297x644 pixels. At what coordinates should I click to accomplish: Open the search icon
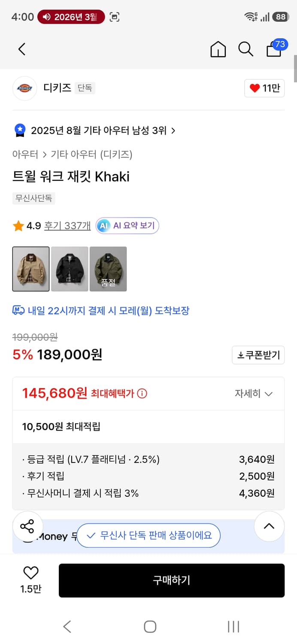(x=245, y=49)
